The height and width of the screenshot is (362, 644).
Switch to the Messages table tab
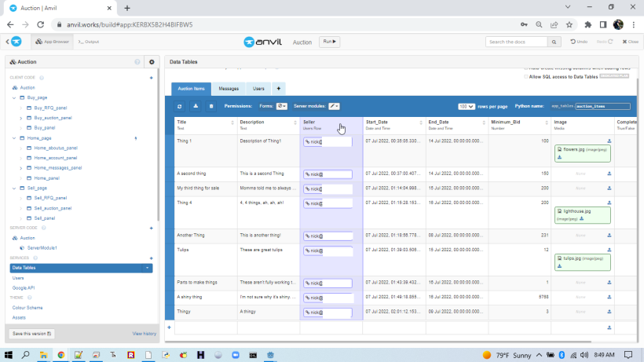pos(229,89)
